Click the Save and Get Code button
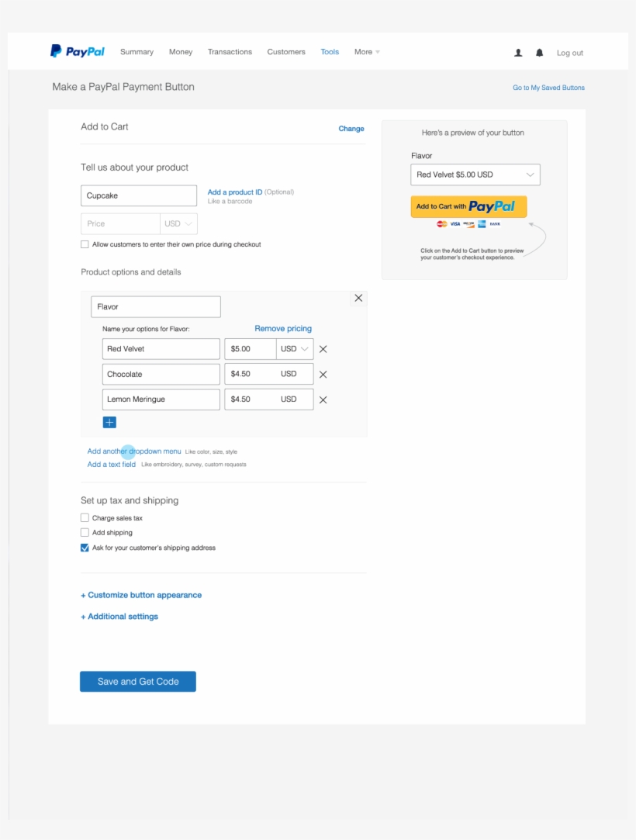The height and width of the screenshot is (840, 636). (x=138, y=682)
